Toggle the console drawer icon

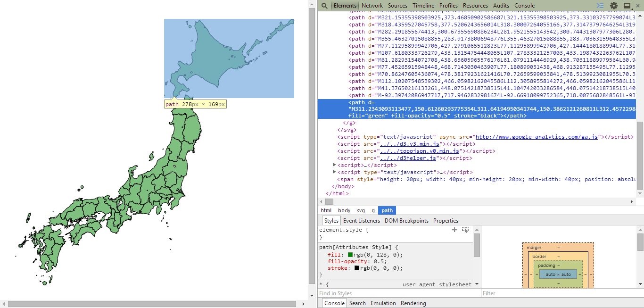600,6
